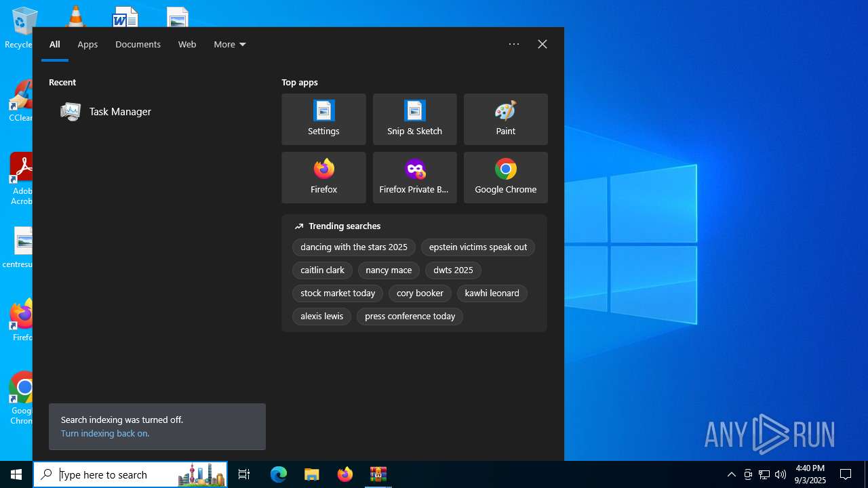Switch to the Web tab
The image size is (868, 488).
(x=187, y=44)
